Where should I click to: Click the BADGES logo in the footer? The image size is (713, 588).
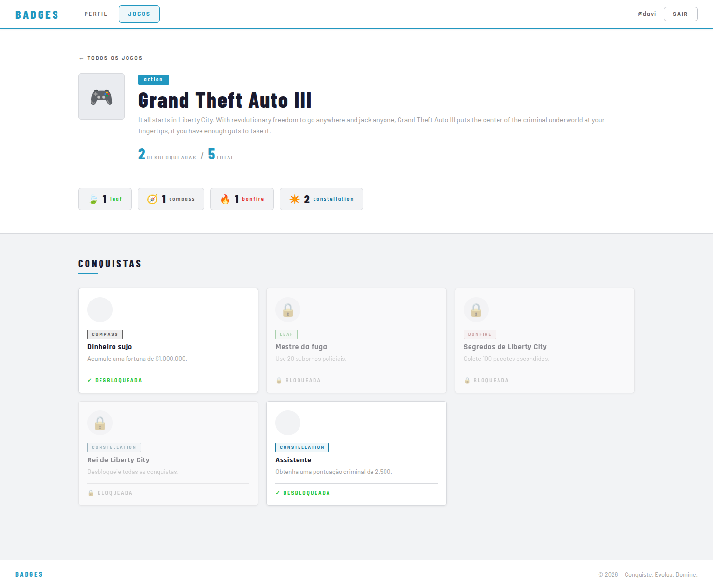tap(29, 574)
